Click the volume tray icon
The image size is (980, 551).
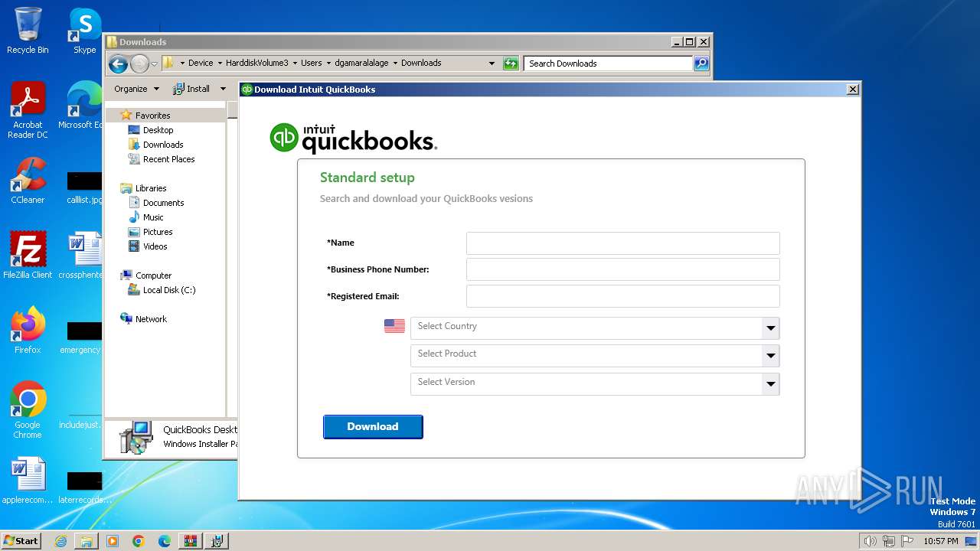coord(870,541)
